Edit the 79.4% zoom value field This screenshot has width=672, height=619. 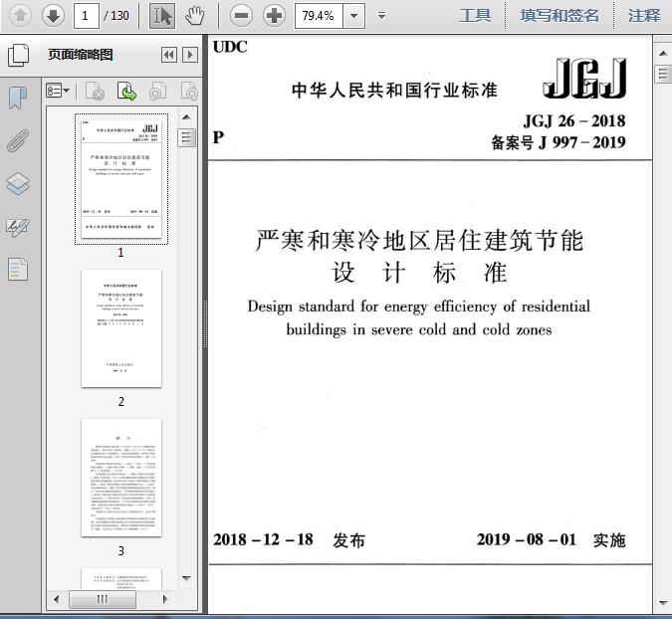click(x=319, y=16)
